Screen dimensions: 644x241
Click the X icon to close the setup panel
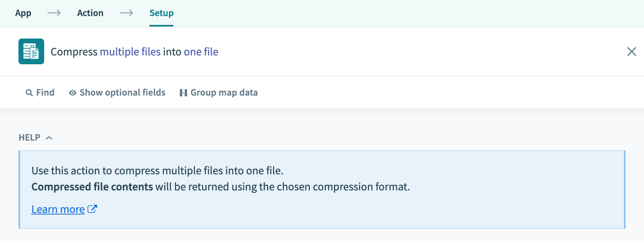632,51
